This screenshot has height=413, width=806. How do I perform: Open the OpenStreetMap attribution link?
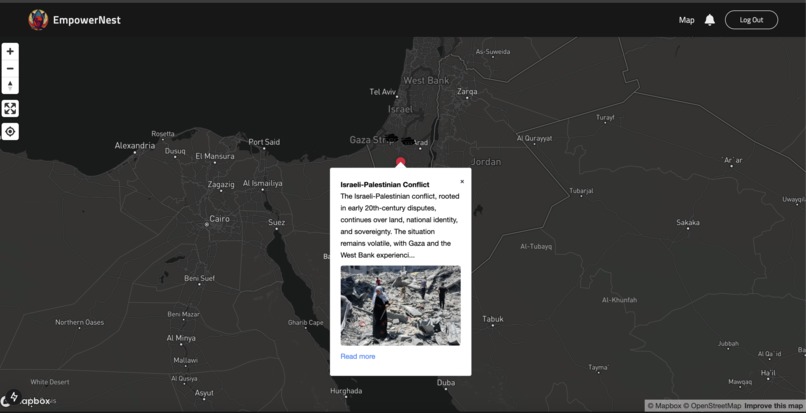tap(712, 406)
